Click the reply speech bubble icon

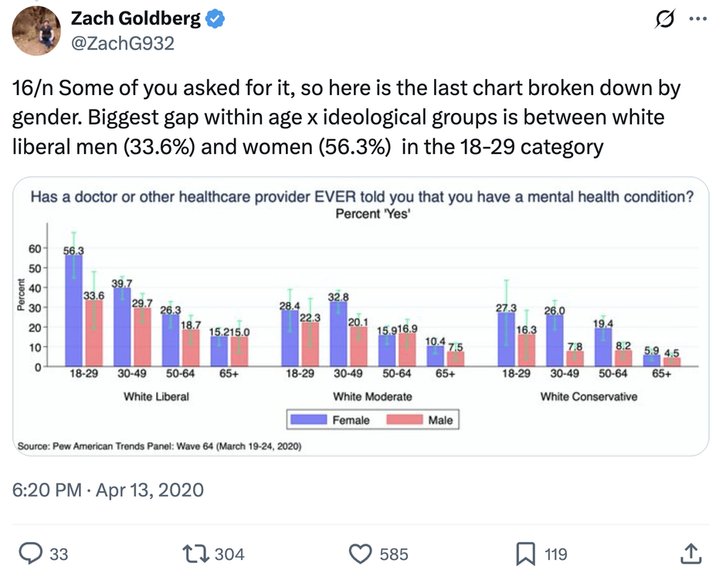coord(31,553)
